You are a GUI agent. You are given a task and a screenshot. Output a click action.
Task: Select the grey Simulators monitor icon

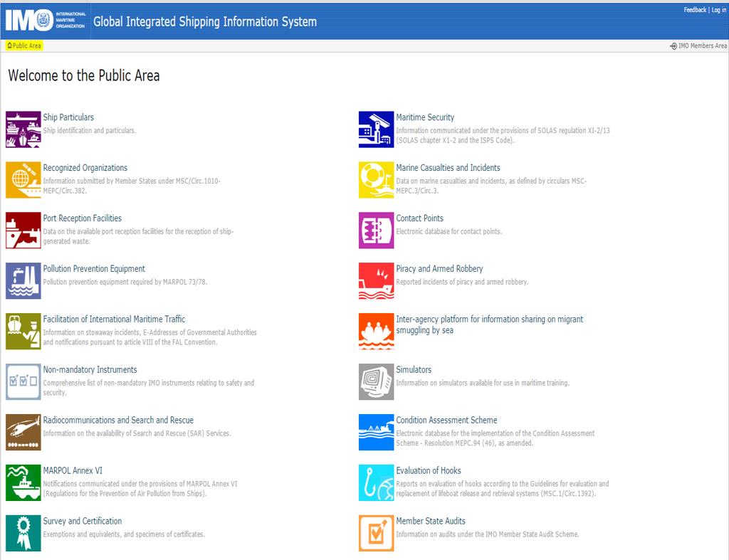[376, 382]
